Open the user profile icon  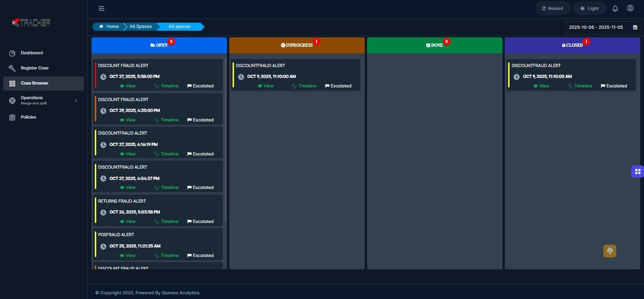pyautogui.click(x=630, y=8)
